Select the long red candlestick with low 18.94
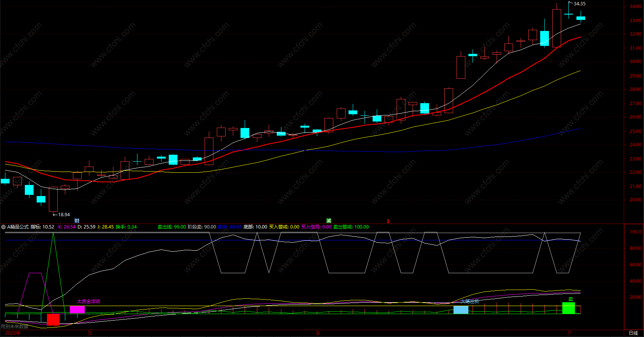The image size is (644, 337). [x=53, y=199]
